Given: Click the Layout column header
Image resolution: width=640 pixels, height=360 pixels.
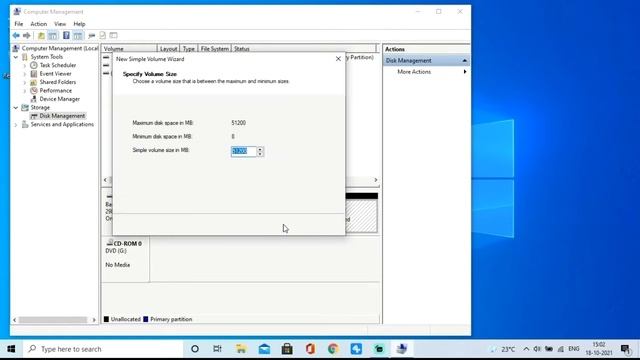Looking at the screenshot, I should (169, 49).
